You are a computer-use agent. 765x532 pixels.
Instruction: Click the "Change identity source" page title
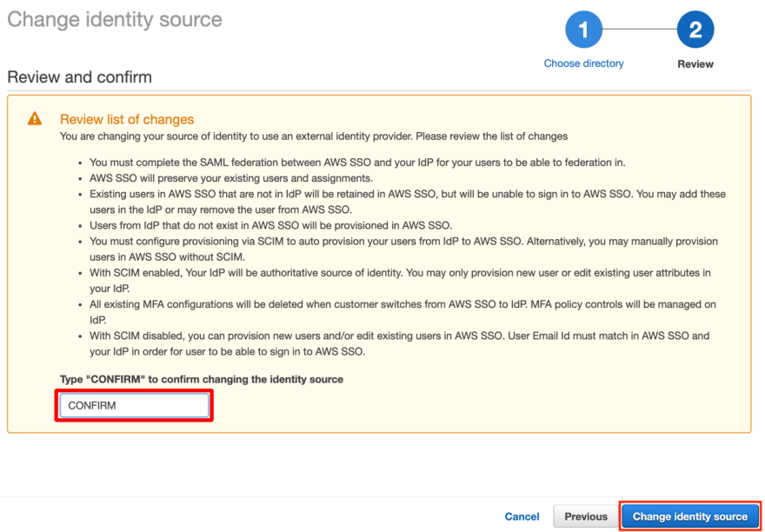(x=115, y=19)
